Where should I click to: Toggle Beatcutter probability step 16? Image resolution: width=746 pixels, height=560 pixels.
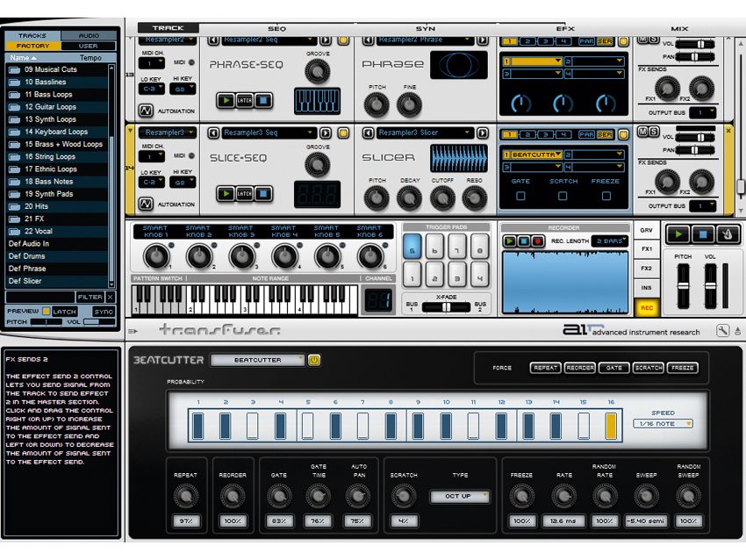[611, 426]
